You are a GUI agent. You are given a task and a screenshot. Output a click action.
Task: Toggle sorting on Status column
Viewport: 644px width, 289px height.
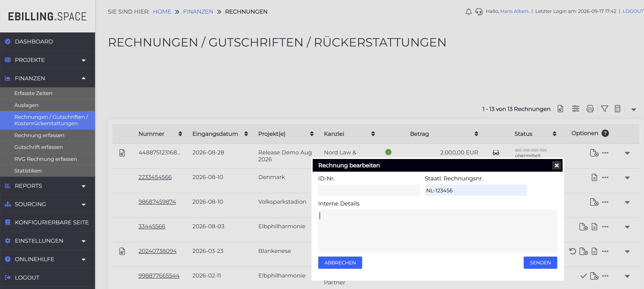[x=554, y=134]
